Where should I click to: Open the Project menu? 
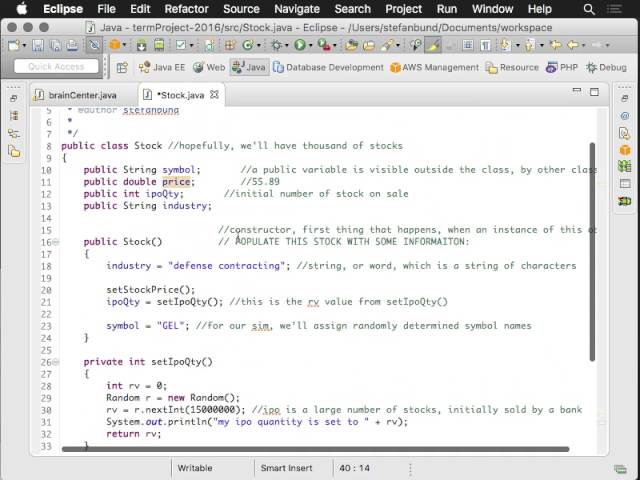(x=403, y=9)
